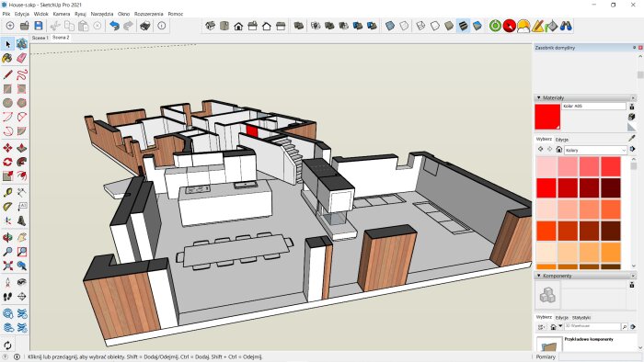This screenshot has height=362, width=644.
Task: Click the binoculars toolbar icon
Action: click(x=566, y=27)
